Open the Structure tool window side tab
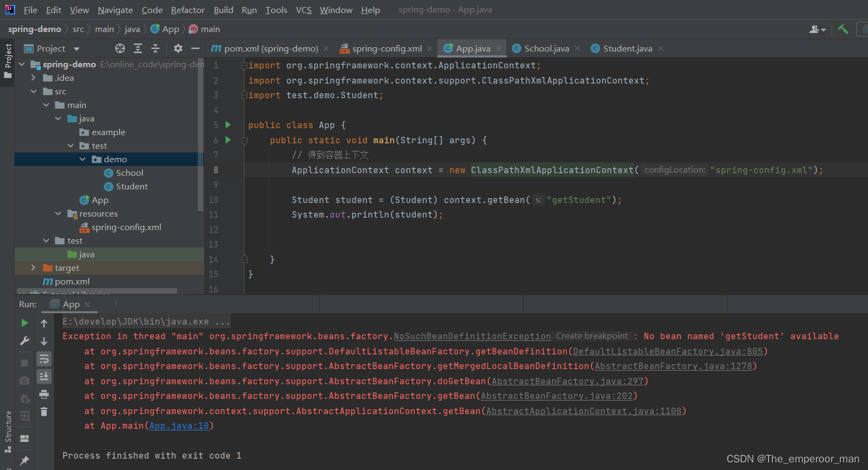Image resolution: width=868 pixels, height=470 pixels. [x=8, y=431]
